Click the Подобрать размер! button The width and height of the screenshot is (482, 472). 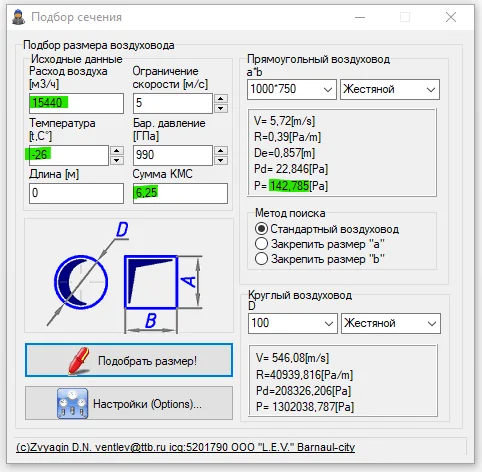pos(129,360)
